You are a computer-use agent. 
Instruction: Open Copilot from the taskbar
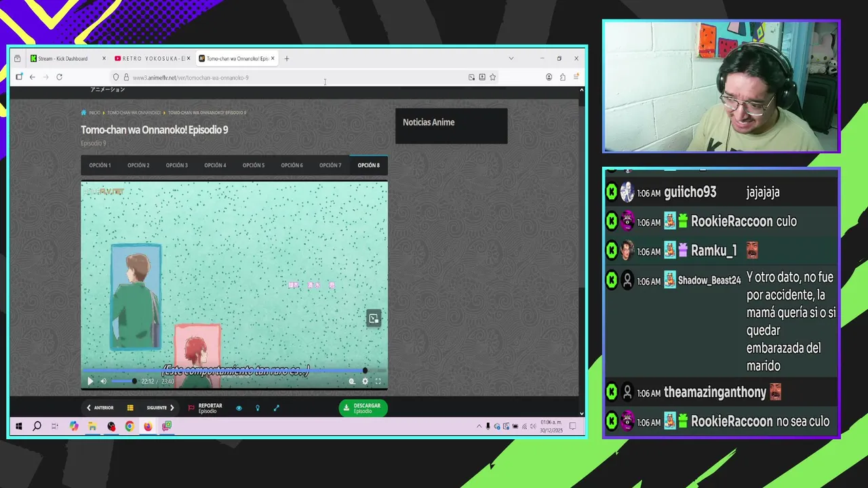[x=74, y=426]
